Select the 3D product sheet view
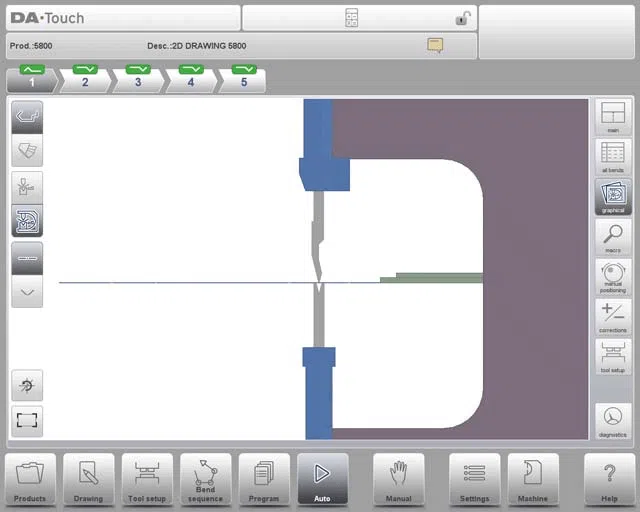640x512 pixels. [x=27, y=150]
